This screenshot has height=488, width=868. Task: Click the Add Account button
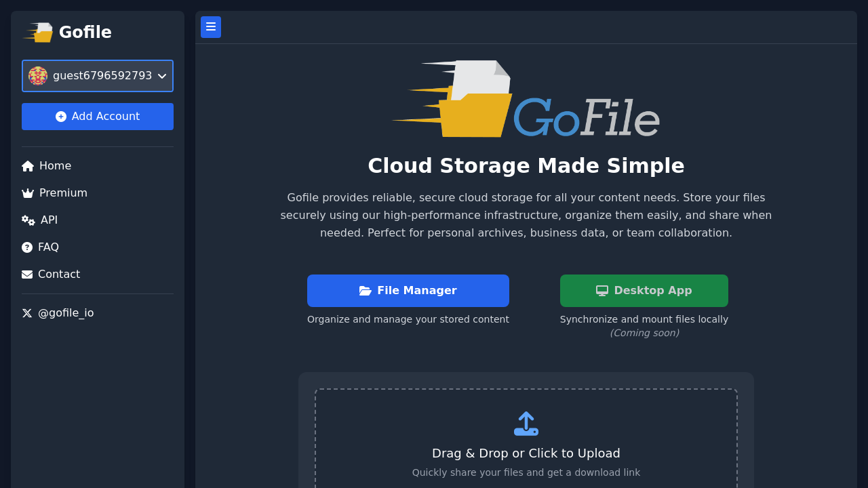point(98,117)
